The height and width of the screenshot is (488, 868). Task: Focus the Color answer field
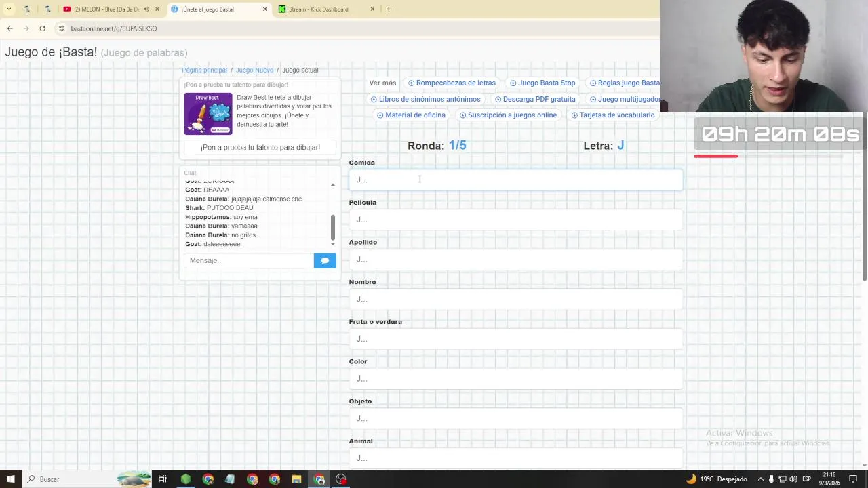pyautogui.click(x=515, y=379)
